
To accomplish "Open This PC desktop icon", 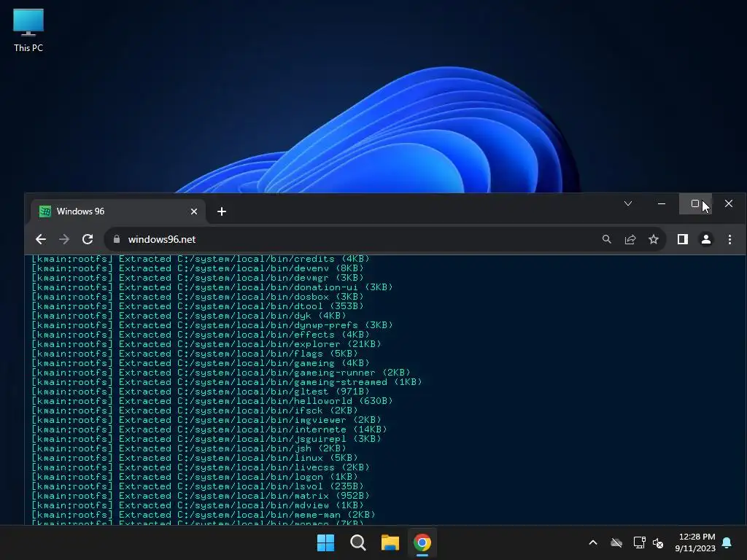I will pyautogui.click(x=28, y=30).
